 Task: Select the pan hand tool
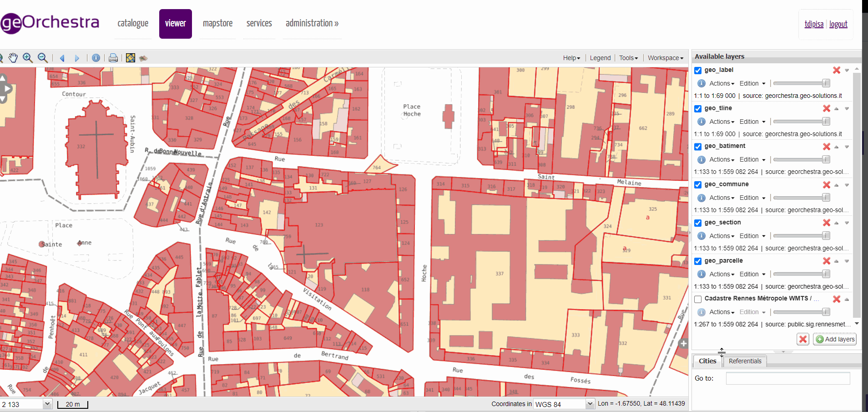[x=13, y=58]
